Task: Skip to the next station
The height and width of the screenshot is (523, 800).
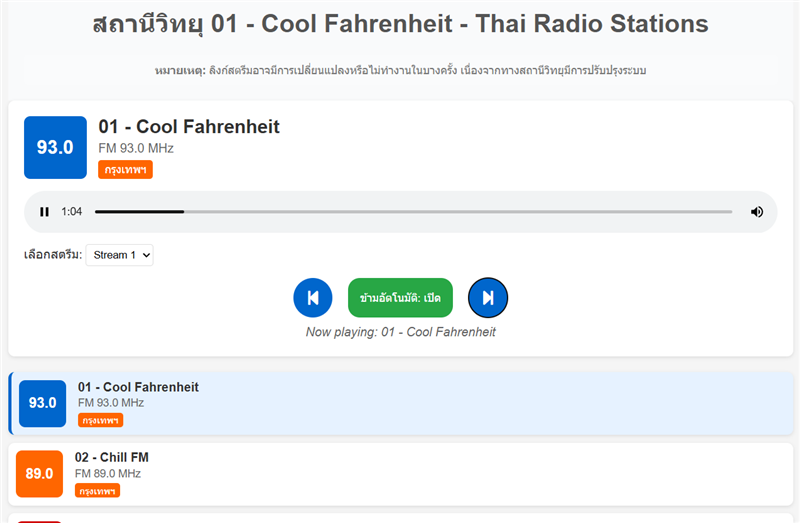Action: (x=488, y=297)
